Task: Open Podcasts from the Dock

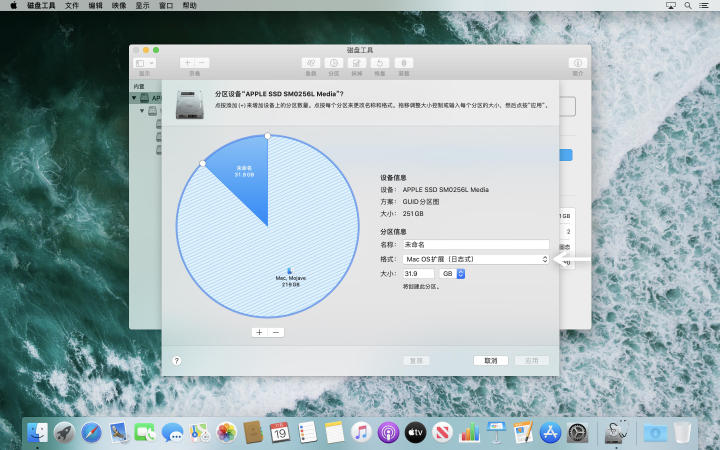Action: pos(388,433)
